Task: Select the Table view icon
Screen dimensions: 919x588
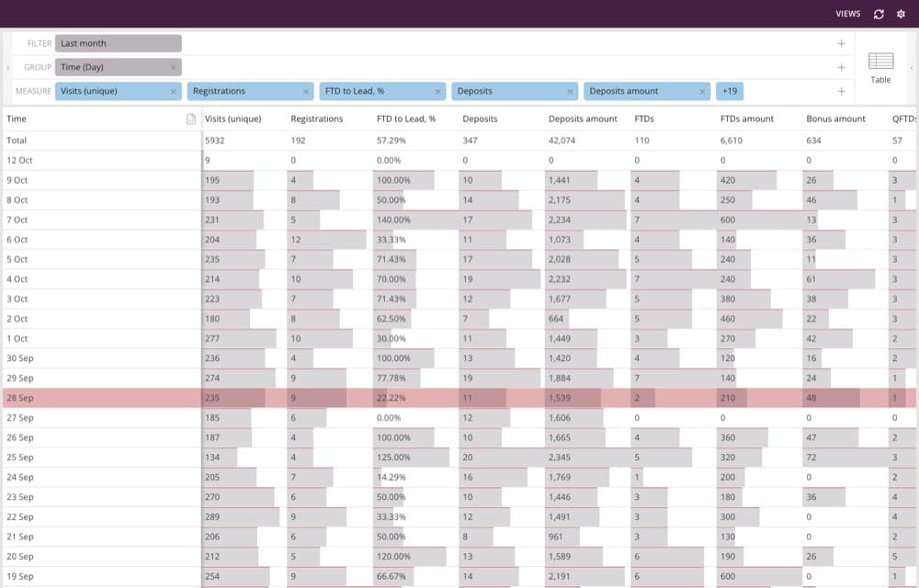Action: point(880,68)
